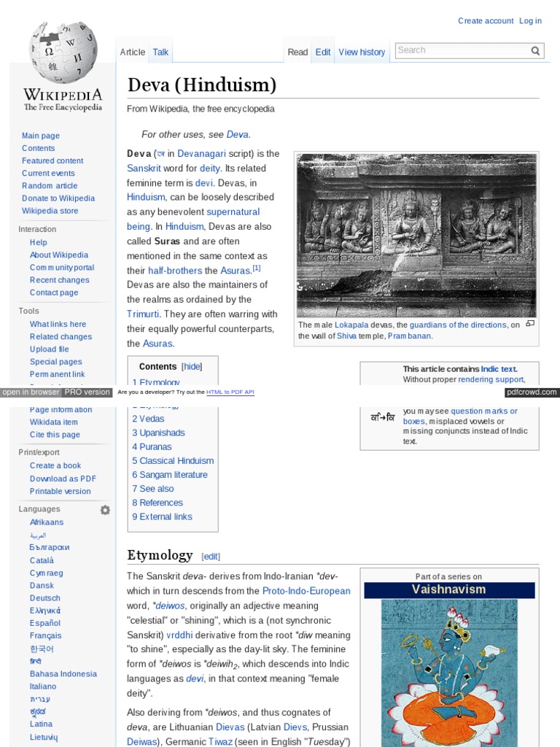
Task: Open About Wikipedia link
Action: pos(59,255)
